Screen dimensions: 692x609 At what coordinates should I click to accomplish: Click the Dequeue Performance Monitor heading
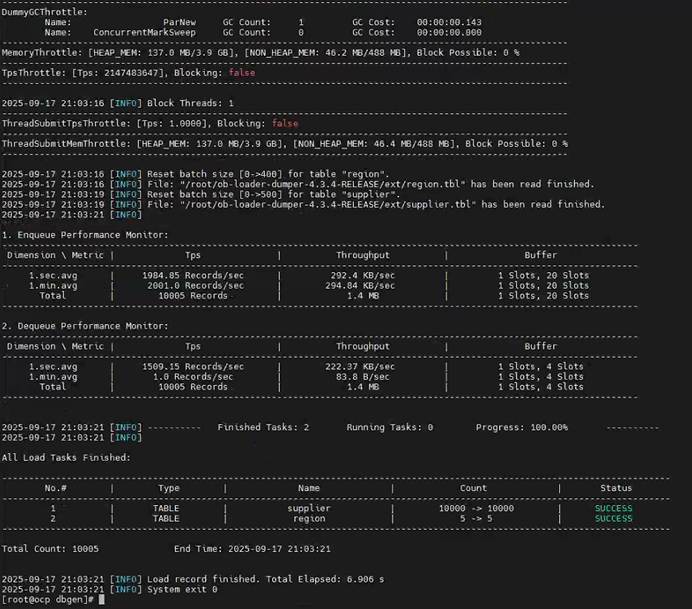[85, 326]
